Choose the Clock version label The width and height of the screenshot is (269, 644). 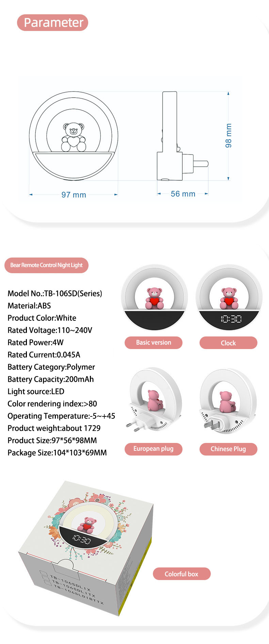228,343
